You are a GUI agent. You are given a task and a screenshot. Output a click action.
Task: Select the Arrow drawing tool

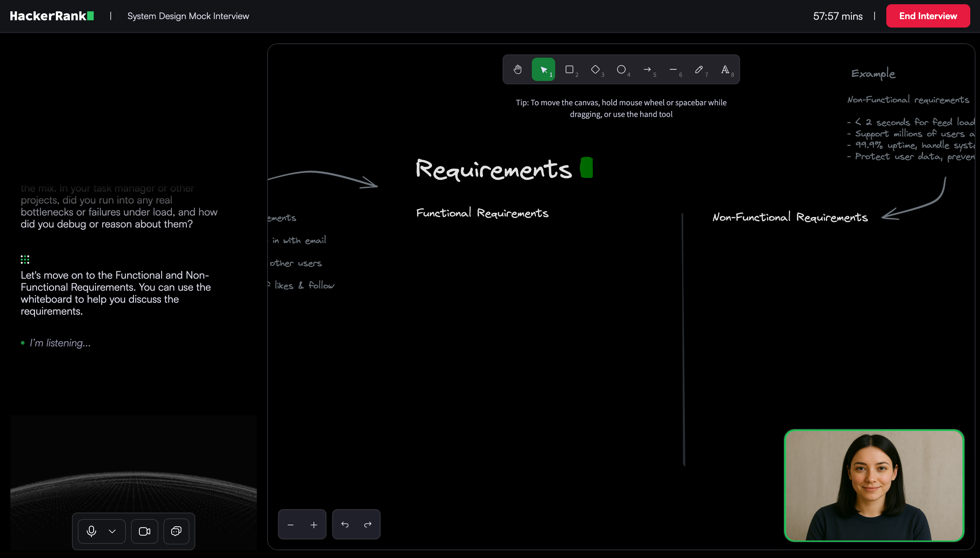(x=647, y=69)
